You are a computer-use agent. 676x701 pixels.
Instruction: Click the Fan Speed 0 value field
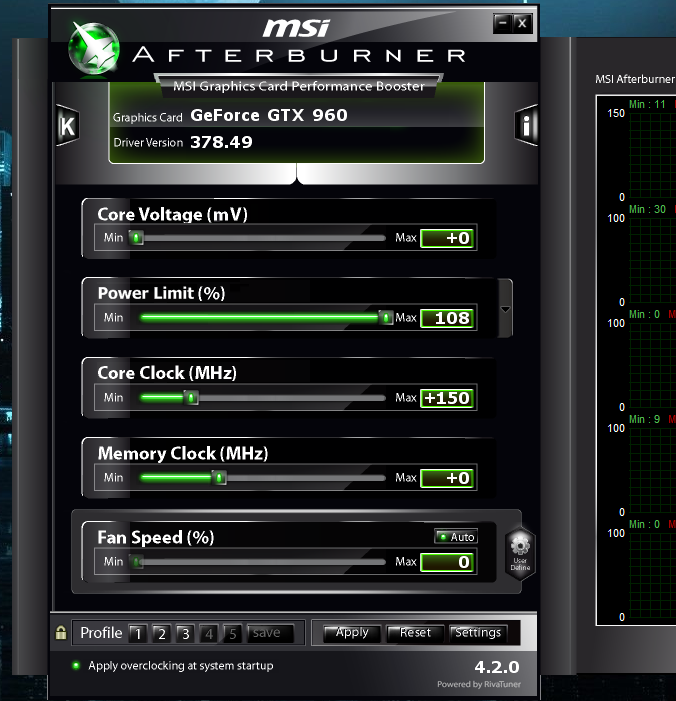(447, 562)
